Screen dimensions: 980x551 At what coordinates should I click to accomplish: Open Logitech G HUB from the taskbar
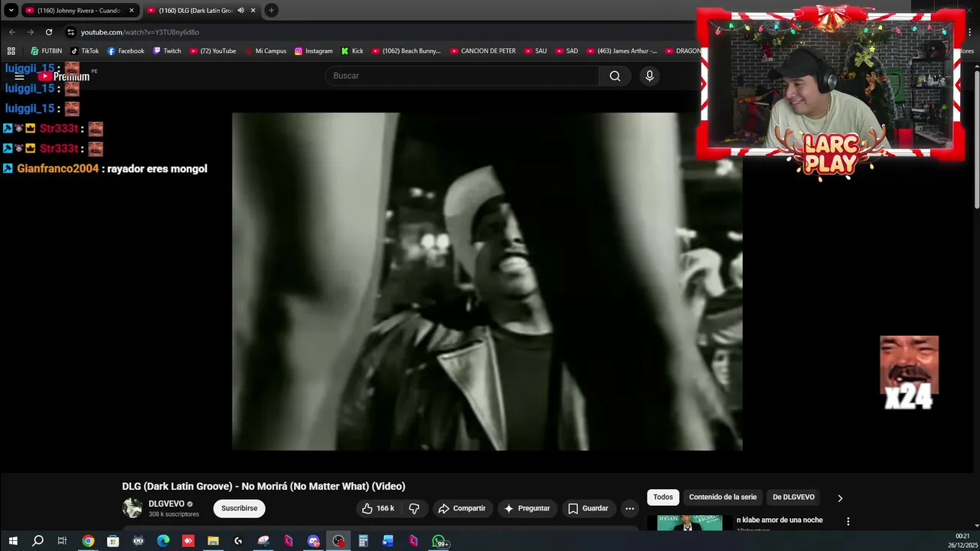point(238,541)
